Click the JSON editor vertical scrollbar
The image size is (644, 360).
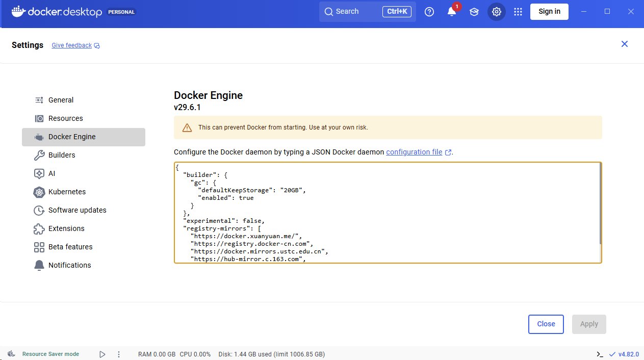point(600,203)
